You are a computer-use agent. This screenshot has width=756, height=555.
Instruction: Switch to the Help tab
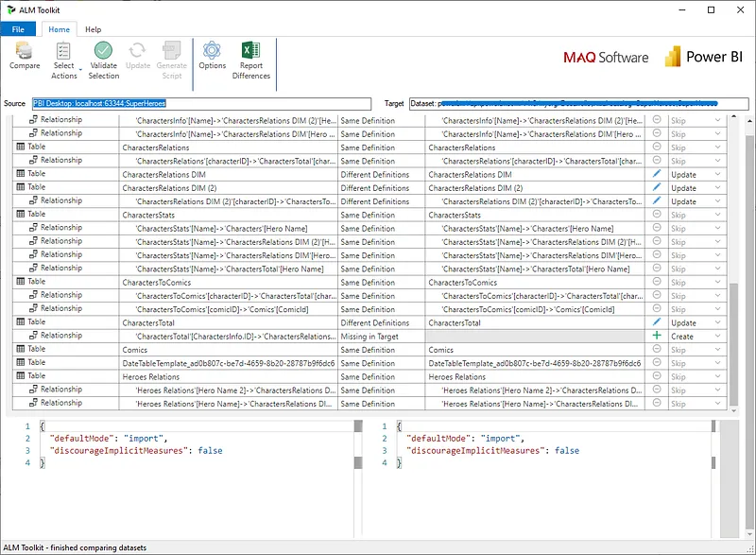tap(93, 29)
